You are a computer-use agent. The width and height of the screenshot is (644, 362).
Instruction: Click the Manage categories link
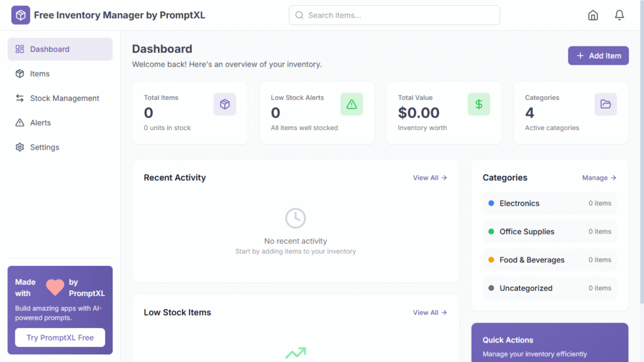tap(599, 178)
